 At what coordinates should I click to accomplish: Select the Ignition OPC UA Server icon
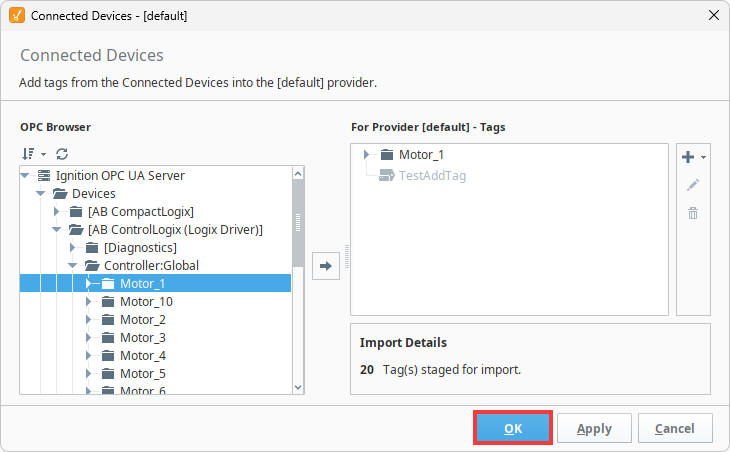pyautogui.click(x=44, y=175)
